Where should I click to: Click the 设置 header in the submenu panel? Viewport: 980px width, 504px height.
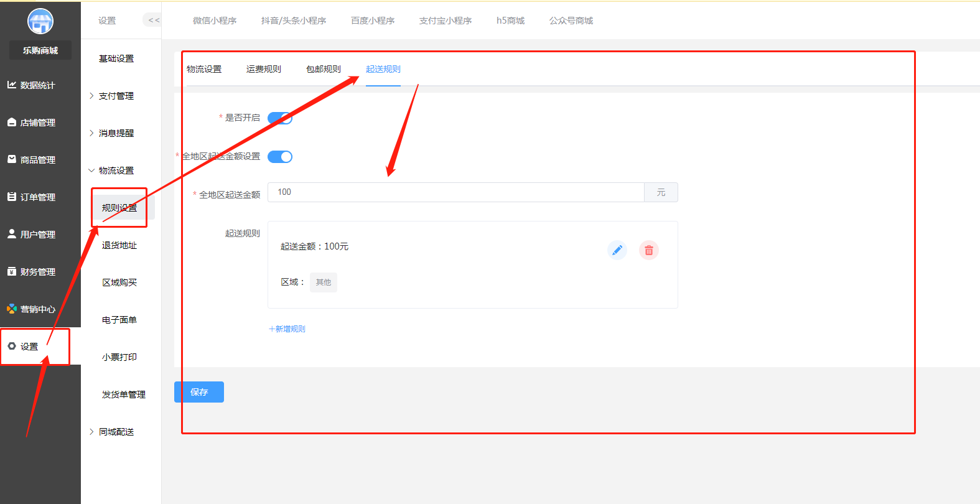(107, 21)
